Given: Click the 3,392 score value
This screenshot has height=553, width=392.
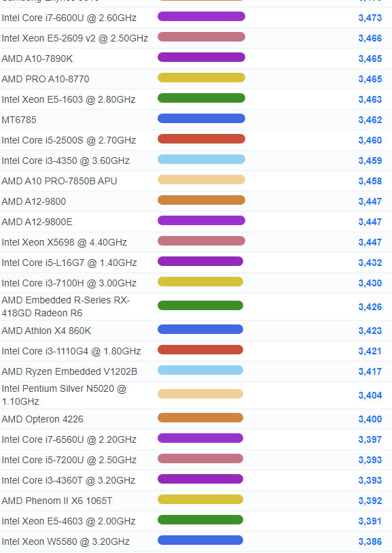Looking at the screenshot, I should (x=370, y=501).
